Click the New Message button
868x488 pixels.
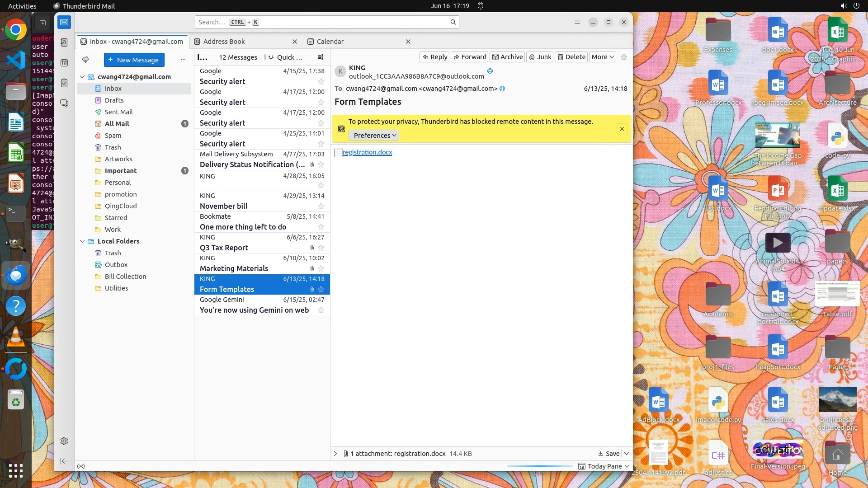(134, 60)
